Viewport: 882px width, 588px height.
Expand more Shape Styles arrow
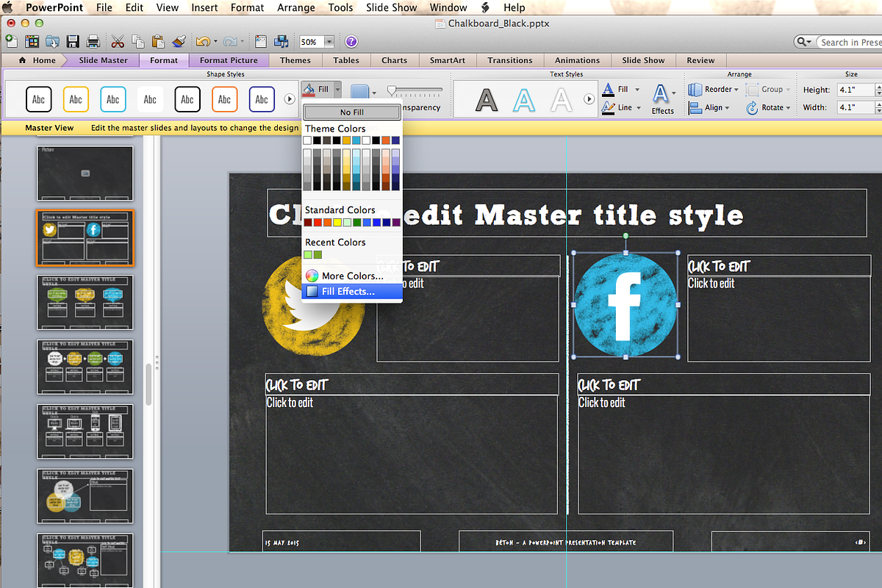[x=290, y=98]
